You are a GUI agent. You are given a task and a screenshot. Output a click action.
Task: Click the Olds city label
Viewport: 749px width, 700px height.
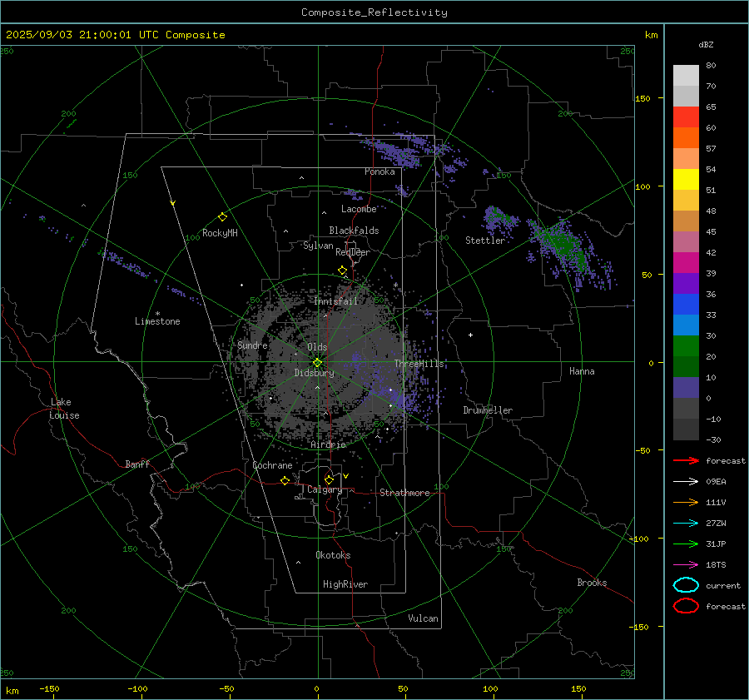point(317,347)
